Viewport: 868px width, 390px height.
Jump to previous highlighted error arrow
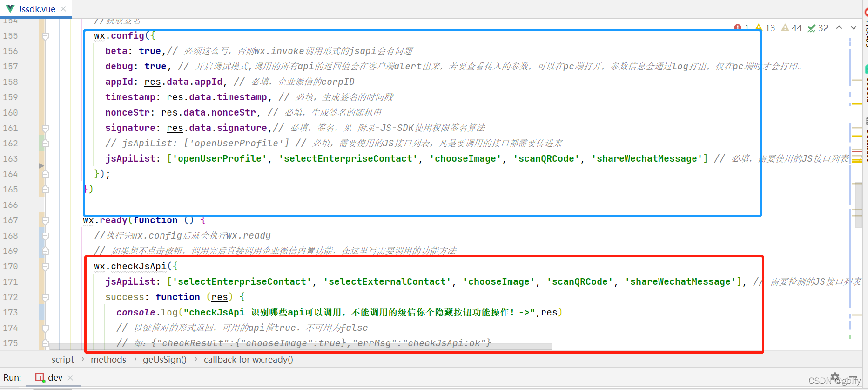pos(839,27)
